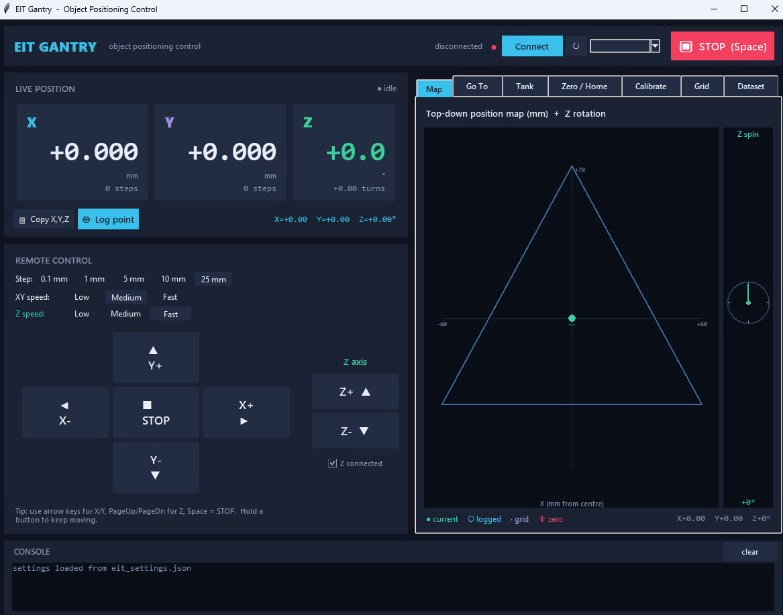Click the center STOP jog button
The image size is (783, 615).
tap(156, 412)
